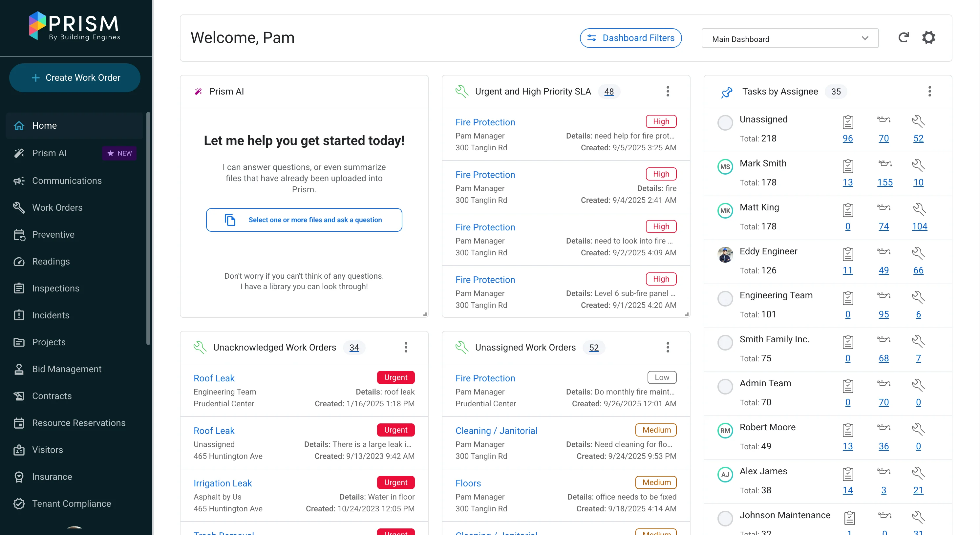Open Inspections from the sidebar
This screenshot has height=535, width=980.
(x=55, y=288)
